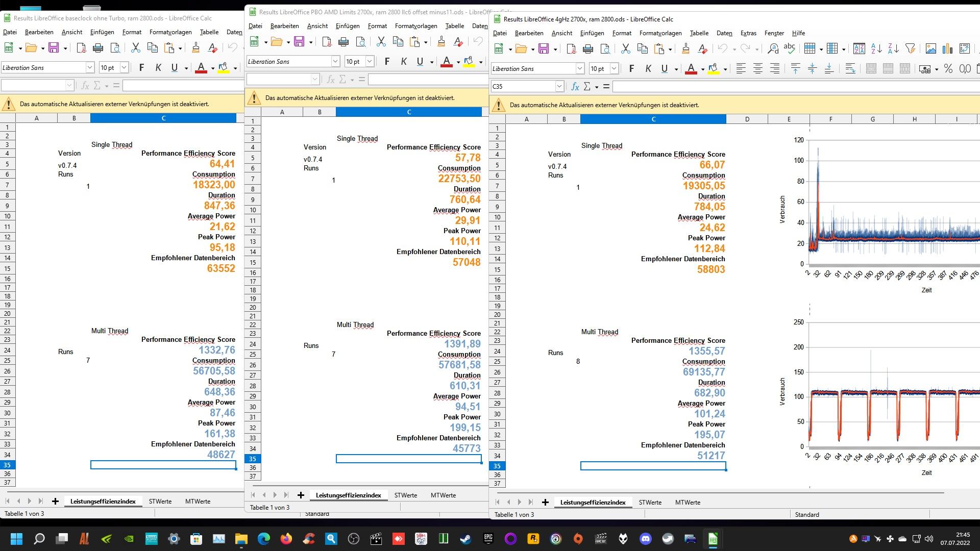The image size is (980, 551).
Task: Run Spelling check in the 4gHz window
Action: [790, 49]
